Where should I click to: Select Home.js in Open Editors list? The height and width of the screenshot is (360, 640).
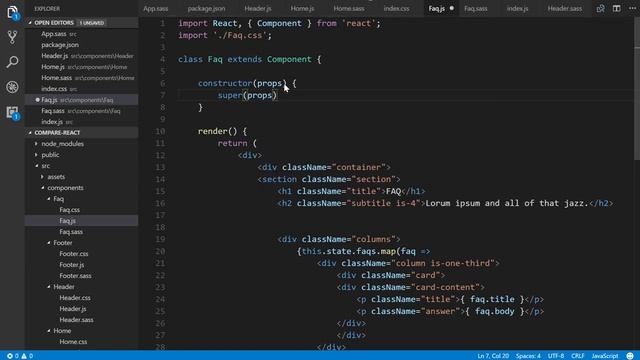coord(53,67)
